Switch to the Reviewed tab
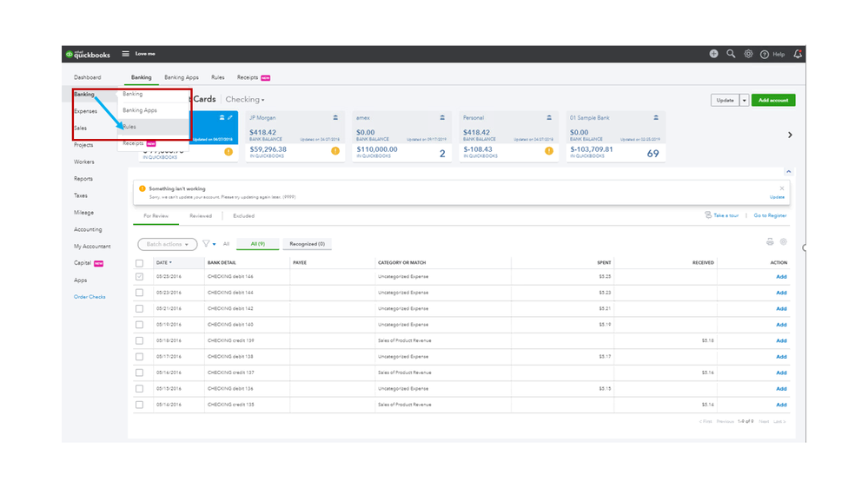This screenshot has width=868, height=488. coord(201,216)
